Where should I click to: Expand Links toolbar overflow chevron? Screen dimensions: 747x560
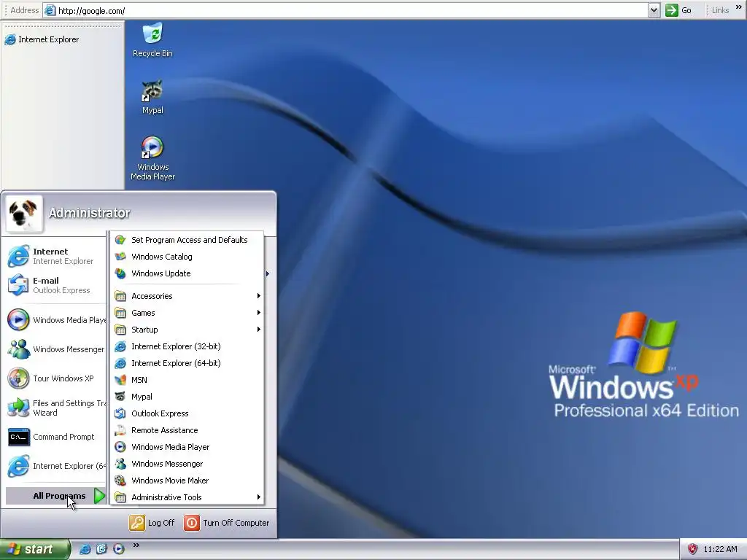pyautogui.click(x=738, y=7)
